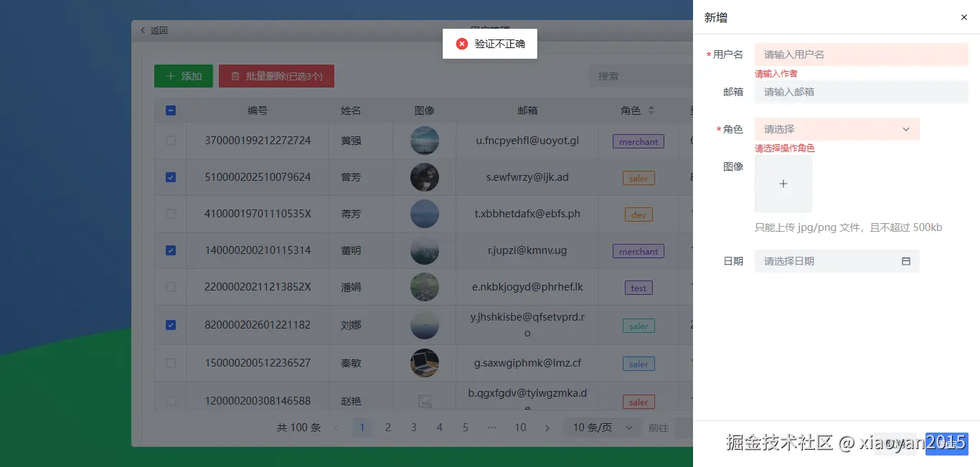This screenshot has width=980, height=467.
Task: Go to pagination page 10
Action: click(520, 428)
